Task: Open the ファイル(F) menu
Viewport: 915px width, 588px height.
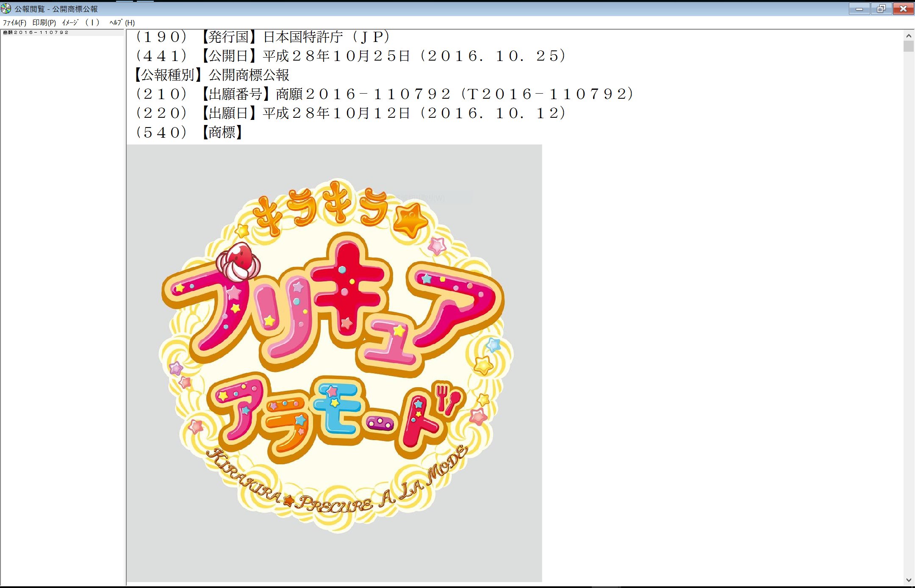Action: 14,22
